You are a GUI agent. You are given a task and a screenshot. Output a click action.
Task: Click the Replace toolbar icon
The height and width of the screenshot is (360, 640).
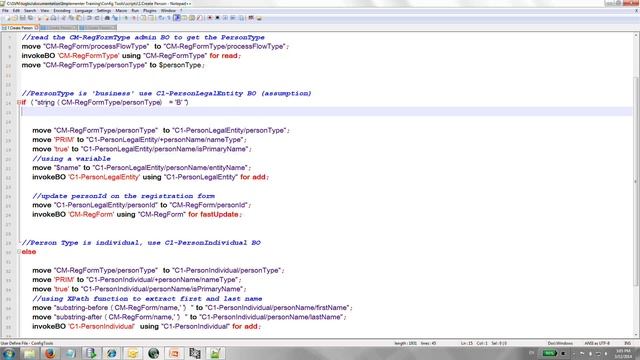[115, 18]
